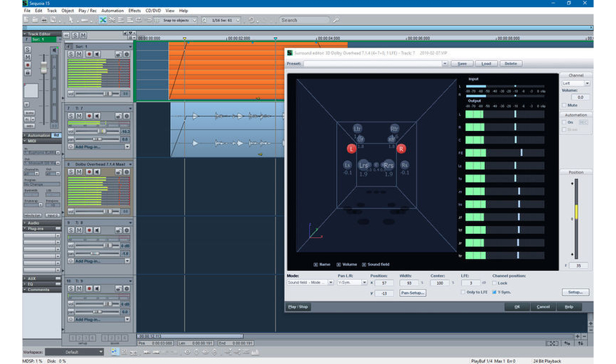Open the Effects menu
The width and height of the screenshot is (616, 364).
[x=134, y=11]
